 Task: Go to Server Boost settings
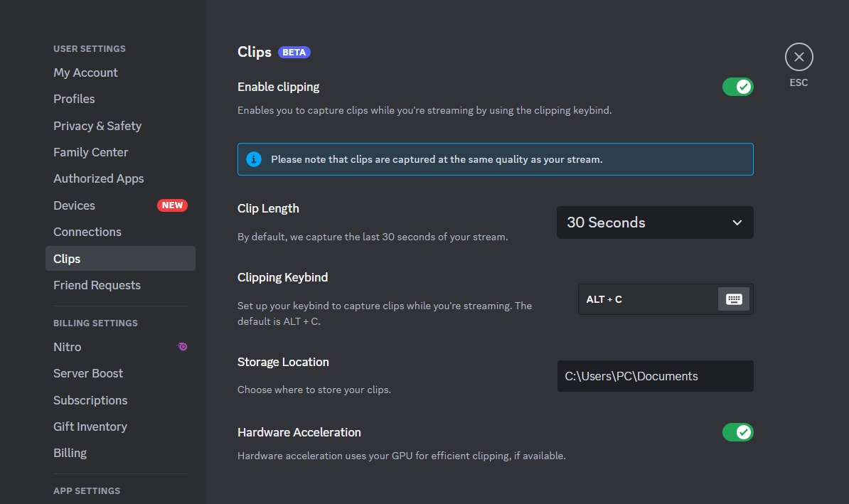coord(88,372)
